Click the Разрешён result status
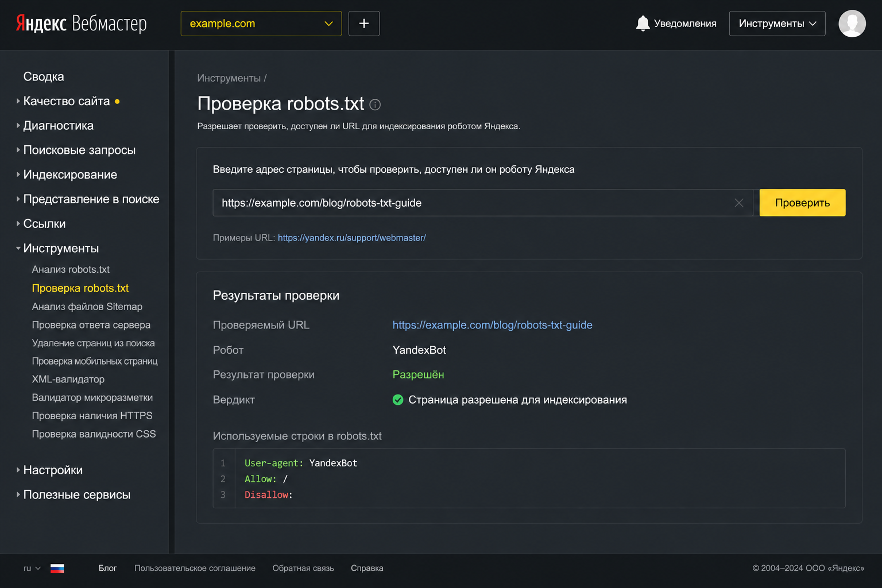 [x=419, y=375]
